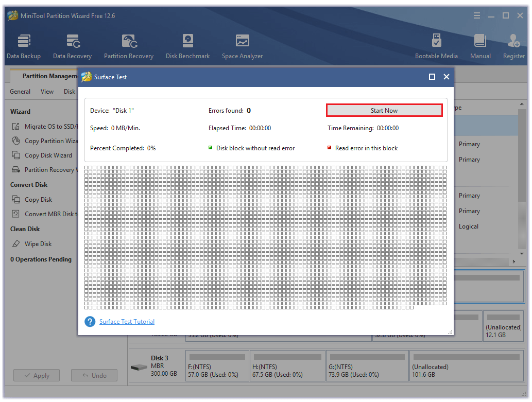The width and height of the screenshot is (532, 402).
Task: Select the Partition Management tab
Action: [45, 76]
